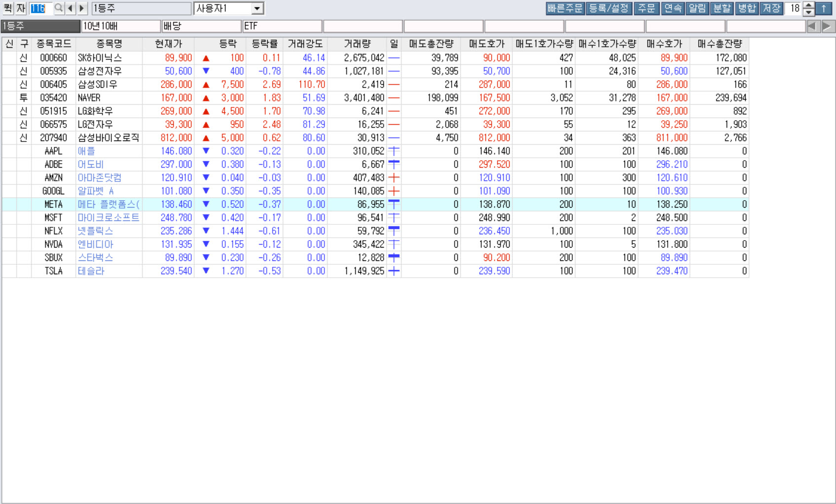Click daily candle icon for GOOGL row
The image size is (836, 504).
pyautogui.click(x=394, y=191)
